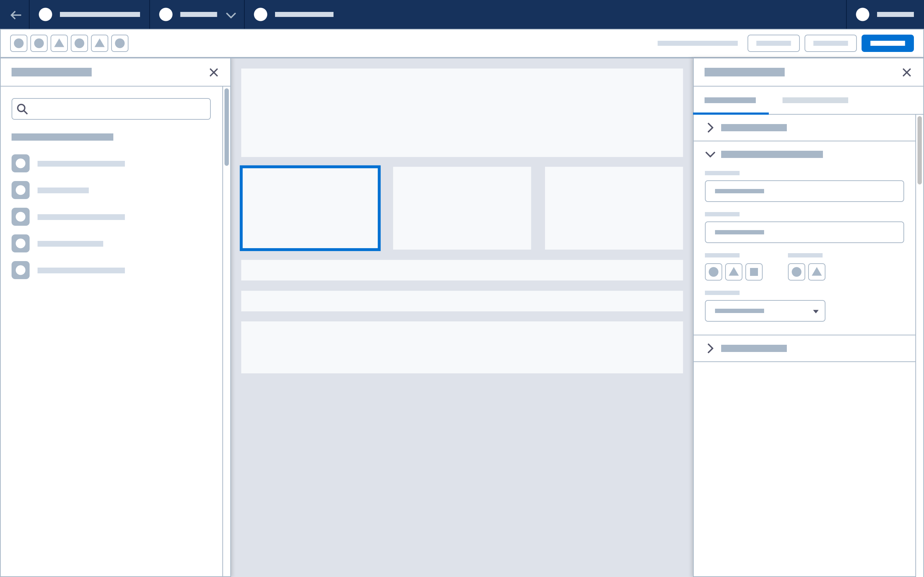
Task: Open the search magnifier in the left panel
Action: 22,109
